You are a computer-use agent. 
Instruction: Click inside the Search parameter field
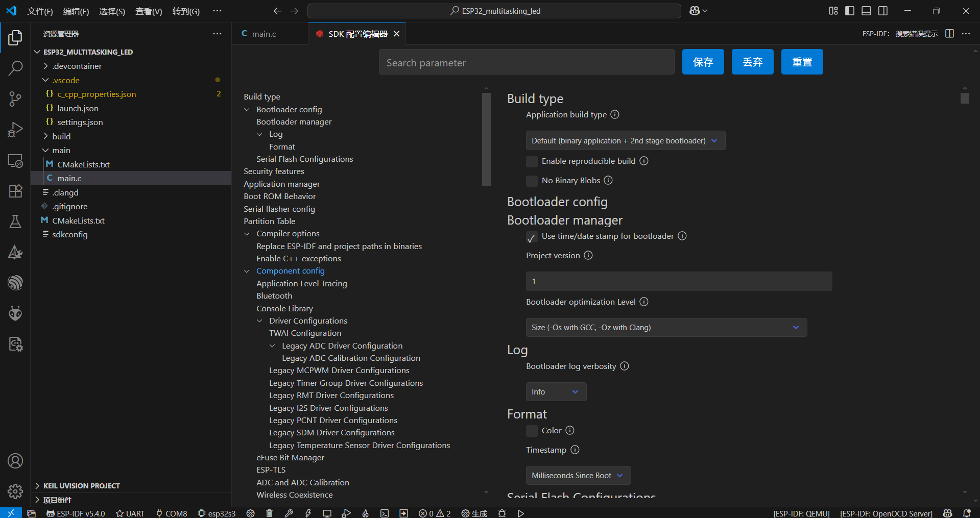527,63
